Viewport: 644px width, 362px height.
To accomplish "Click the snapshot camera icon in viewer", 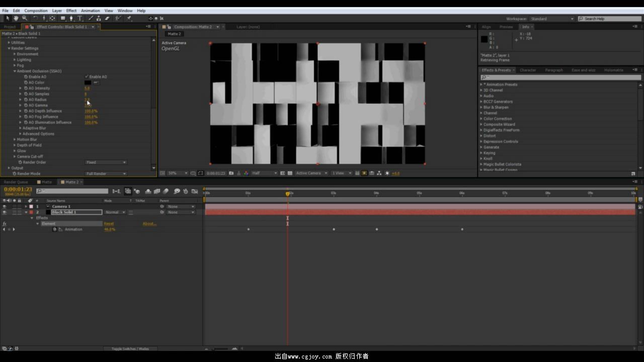I will tap(231, 173).
